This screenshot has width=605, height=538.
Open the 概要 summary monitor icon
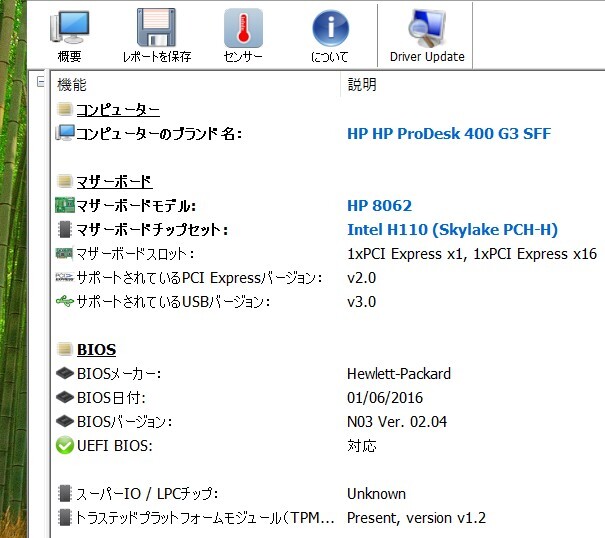[x=70, y=27]
